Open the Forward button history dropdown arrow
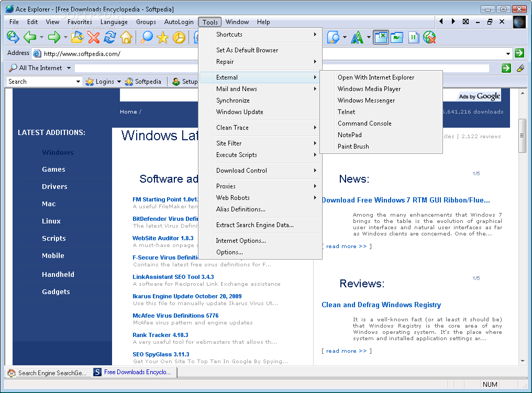532x393 pixels. pos(66,37)
